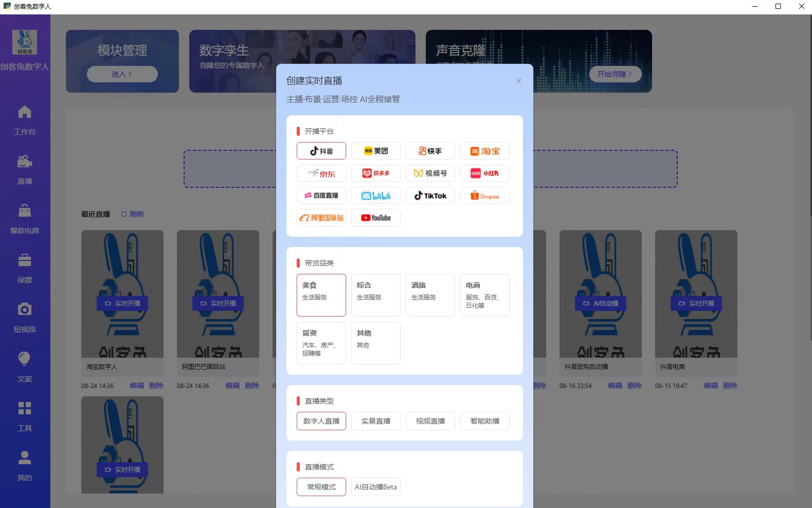Refresh recent live list with 刷新
Viewport: 812px width, 508px height.
point(133,214)
